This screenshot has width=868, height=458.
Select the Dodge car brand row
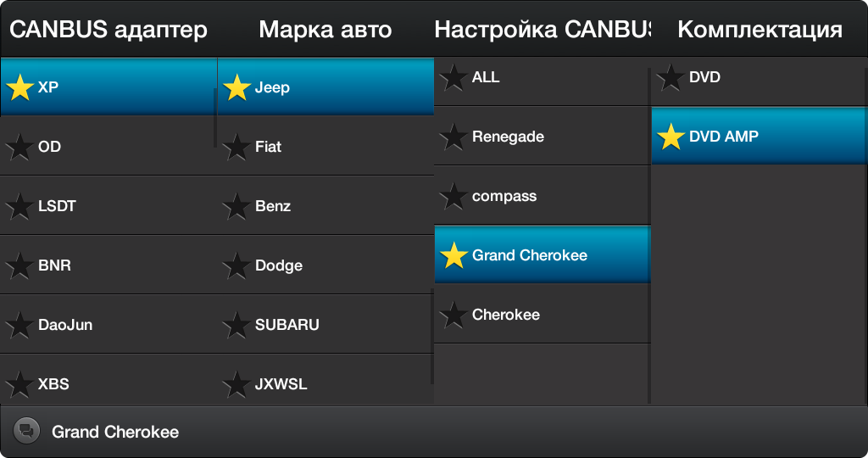(325, 265)
